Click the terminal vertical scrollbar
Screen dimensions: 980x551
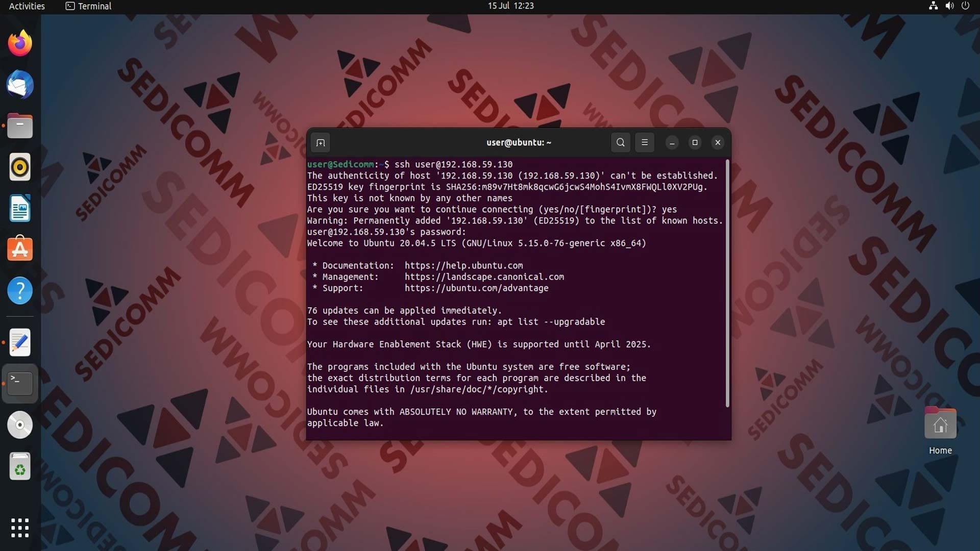[x=727, y=284]
